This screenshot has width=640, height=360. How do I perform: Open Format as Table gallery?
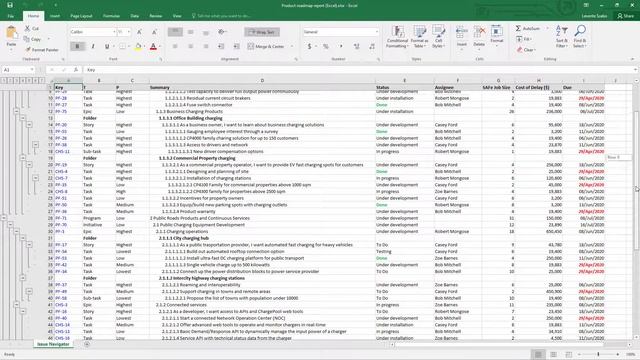[419, 37]
